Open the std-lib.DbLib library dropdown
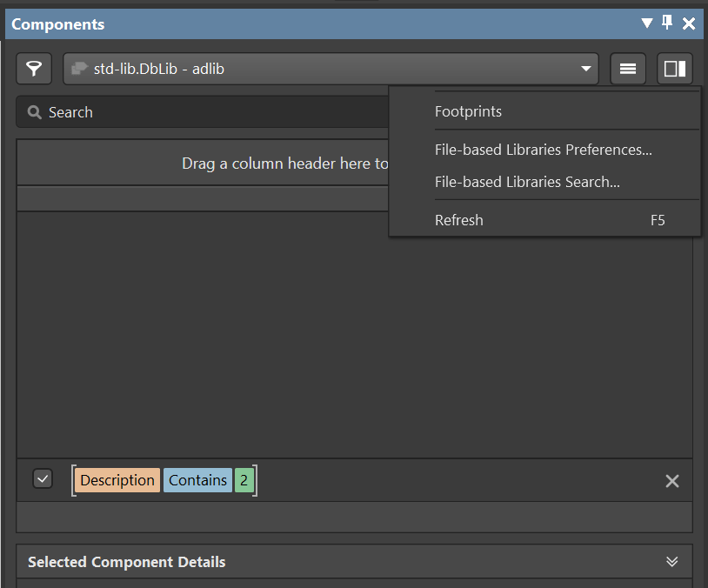Screen dimensions: 708x588 point(331,69)
